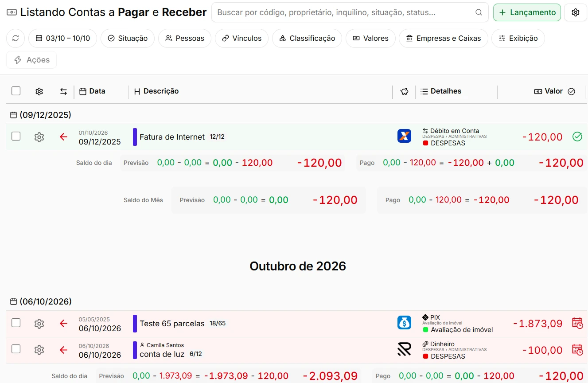The height and width of the screenshot is (383, 588).
Task: Open the Valores filter dropdown
Action: click(x=370, y=38)
